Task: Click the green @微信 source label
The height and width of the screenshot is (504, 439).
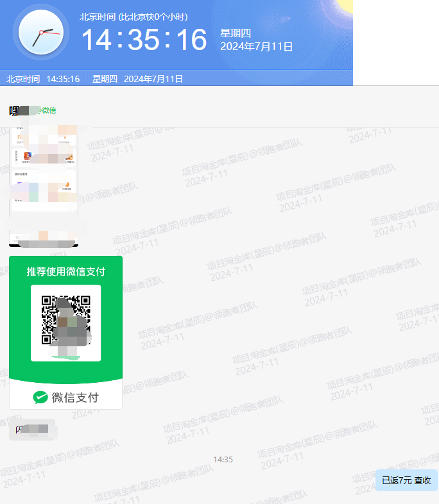Action: click(47, 110)
